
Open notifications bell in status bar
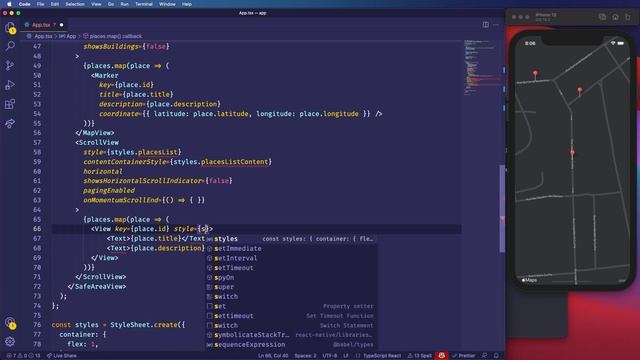coord(496,356)
